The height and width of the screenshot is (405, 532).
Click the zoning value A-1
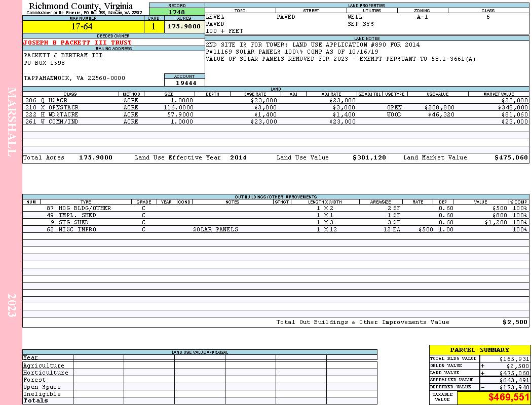[x=422, y=17]
